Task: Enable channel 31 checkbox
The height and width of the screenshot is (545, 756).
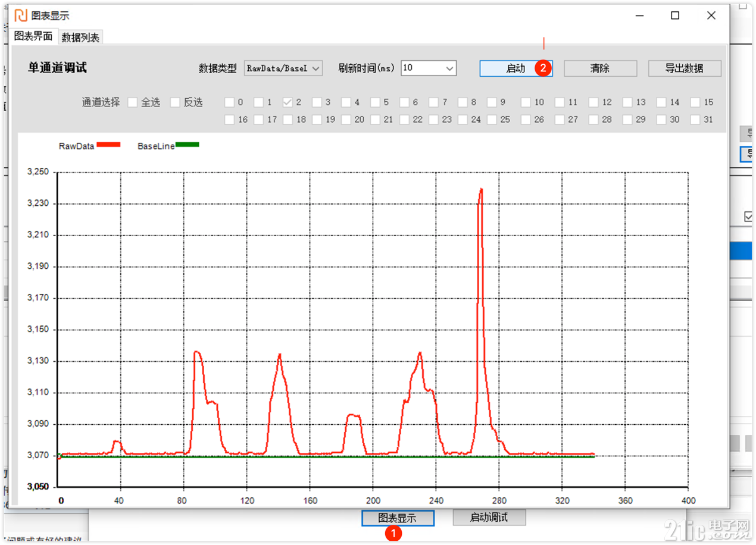Action: click(x=695, y=120)
